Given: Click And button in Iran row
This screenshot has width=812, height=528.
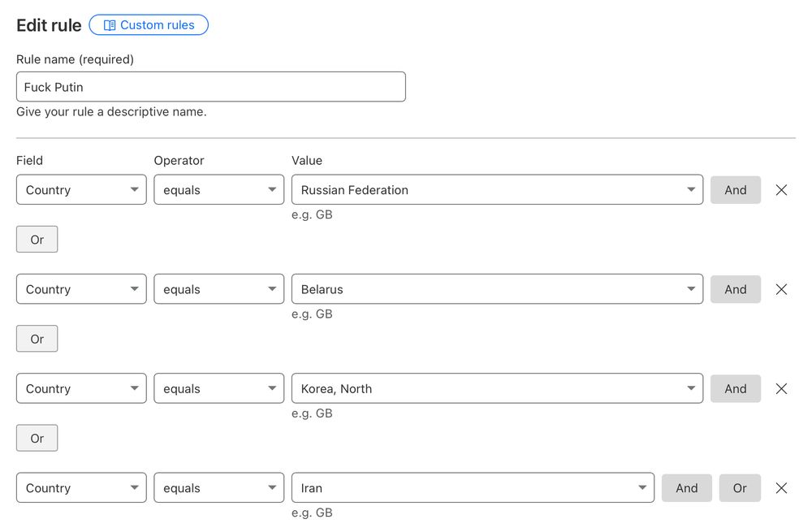Looking at the screenshot, I should [687, 488].
